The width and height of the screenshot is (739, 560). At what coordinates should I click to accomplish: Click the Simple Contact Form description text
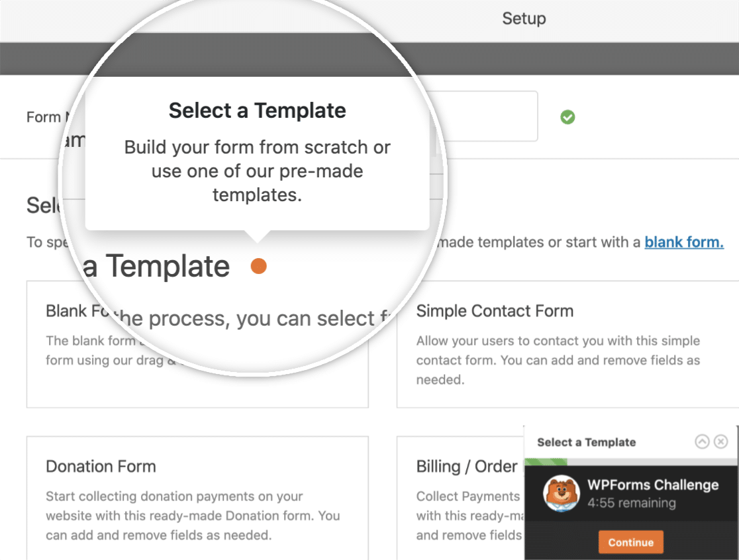(x=558, y=360)
